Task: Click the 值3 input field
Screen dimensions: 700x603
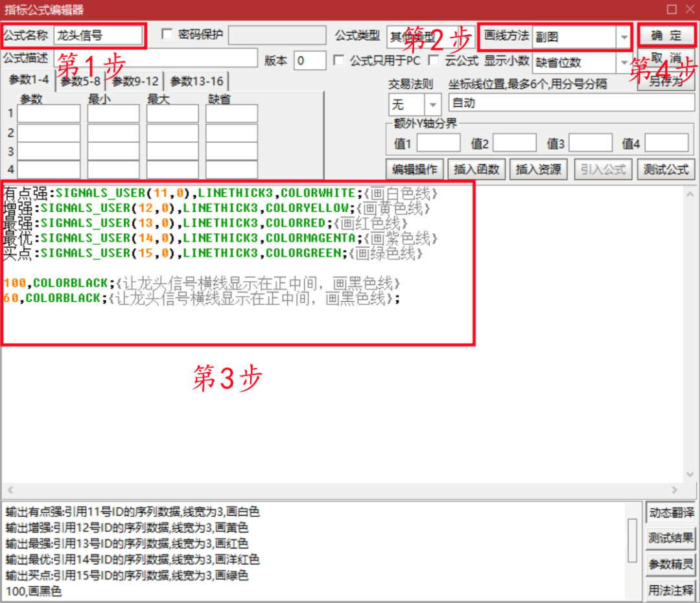Action: pyautogui.click(x=590, y=143)
